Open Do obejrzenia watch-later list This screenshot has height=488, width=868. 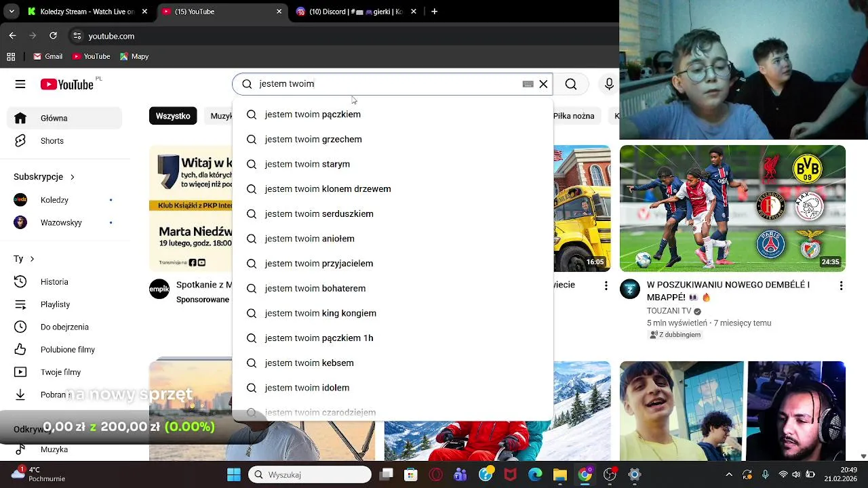point(65,327)
